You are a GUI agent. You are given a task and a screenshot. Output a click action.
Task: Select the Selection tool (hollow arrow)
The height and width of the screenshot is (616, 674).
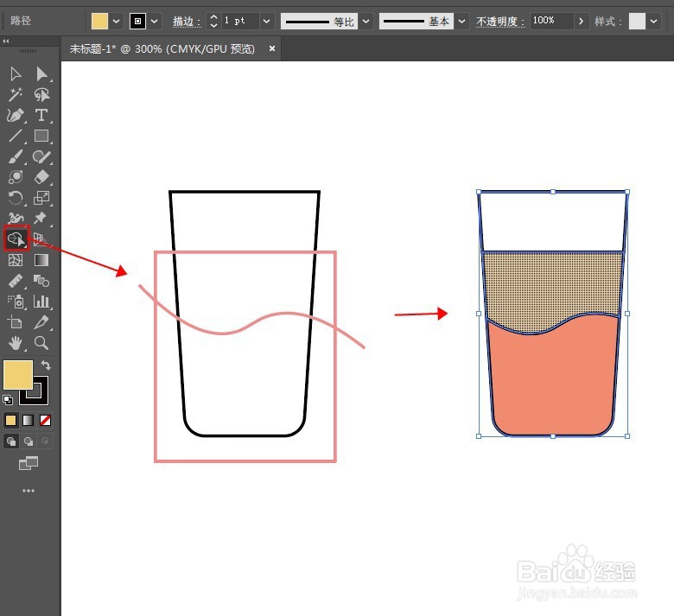(x=16, y=74)
